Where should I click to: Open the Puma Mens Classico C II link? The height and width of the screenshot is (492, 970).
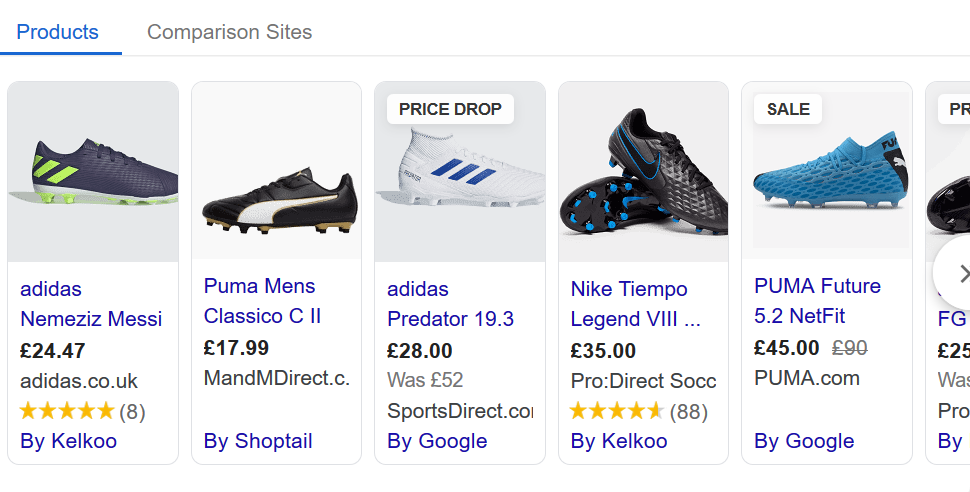pos(262,301)
